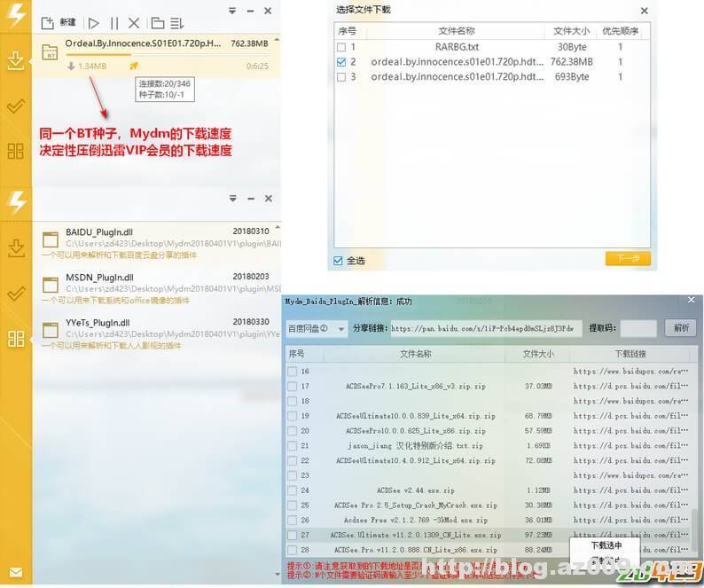The height and width of the screenshot is (588, 704).
Task: Click 优先顺序 header in file selection dialog
Action: [x=620, y=31]
